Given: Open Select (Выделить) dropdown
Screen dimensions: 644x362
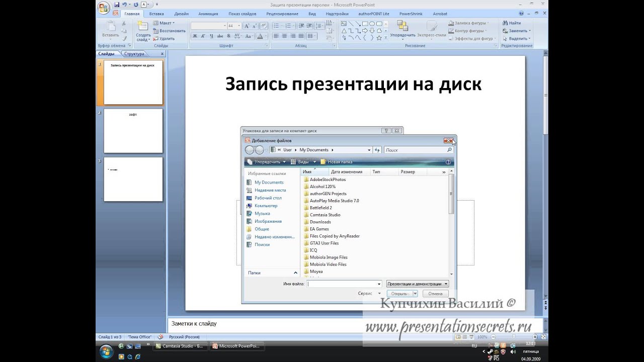Looking at the screenshot, I should click(x=516, y=38).
